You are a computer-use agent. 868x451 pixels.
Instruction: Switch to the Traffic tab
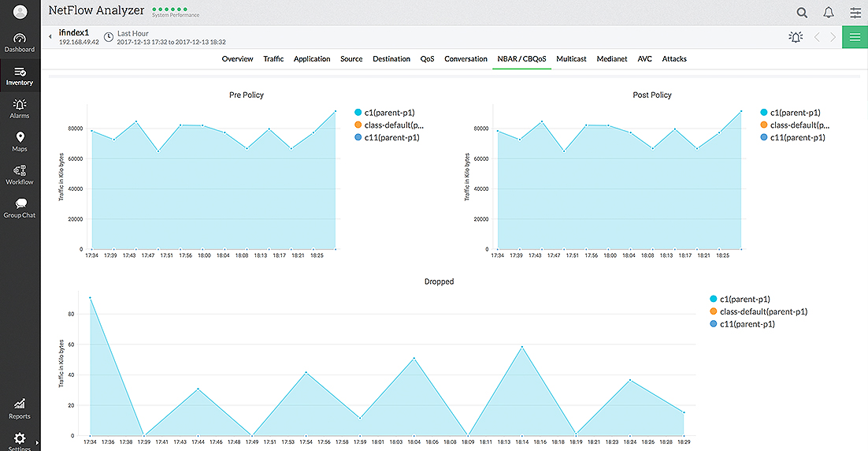click(273, 58)
